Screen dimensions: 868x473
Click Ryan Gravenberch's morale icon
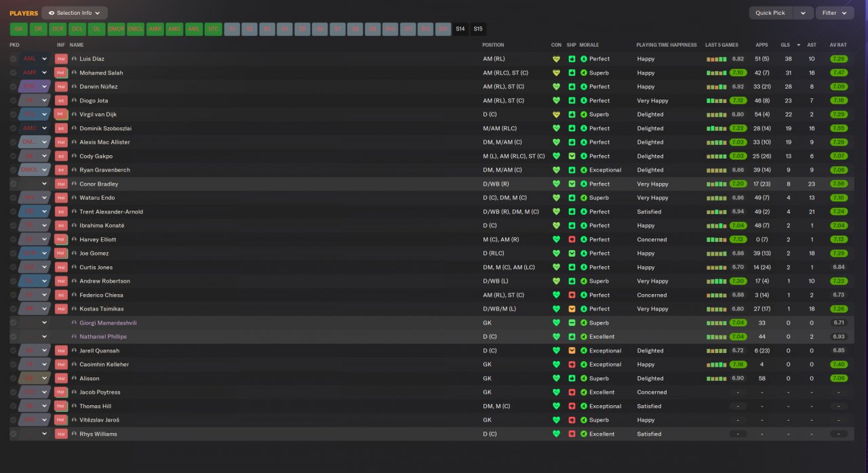tap(584, 170)
